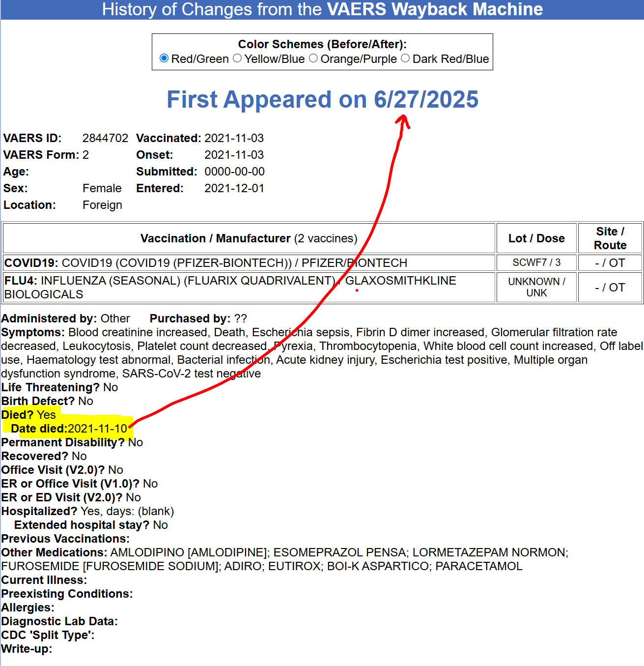The height and width of the screenshot is (666, 644).
Task: Click the 'Vaccination / Manufacturer' table header
Action: (249, 238)
